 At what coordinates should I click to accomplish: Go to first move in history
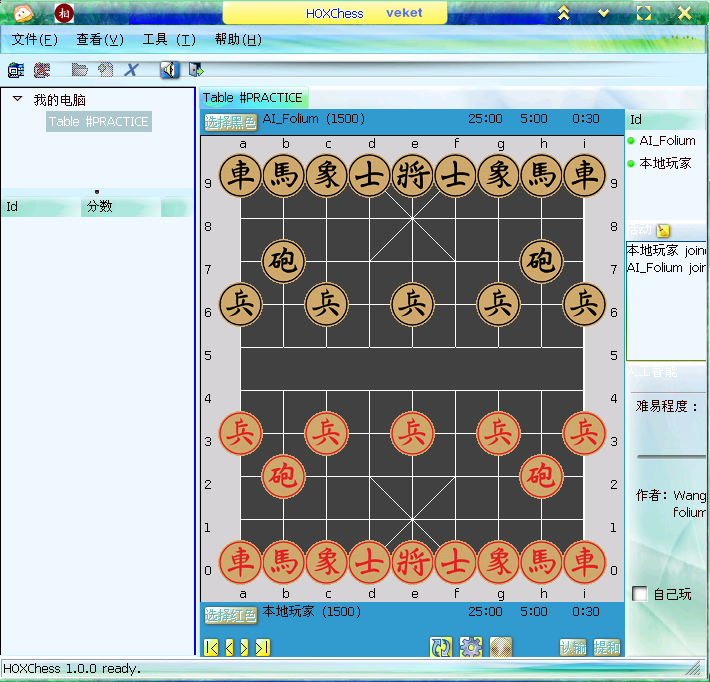211,648
